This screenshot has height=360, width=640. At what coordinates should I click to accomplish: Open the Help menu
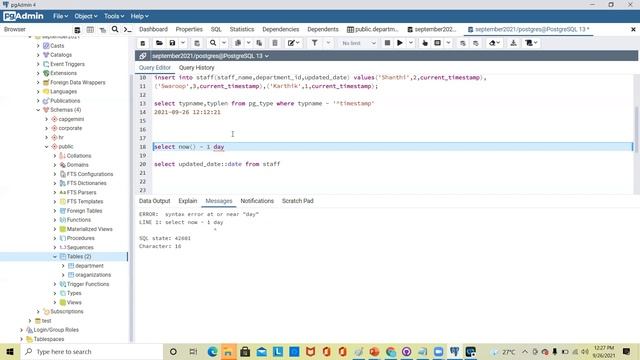click(x=140, y=16)
